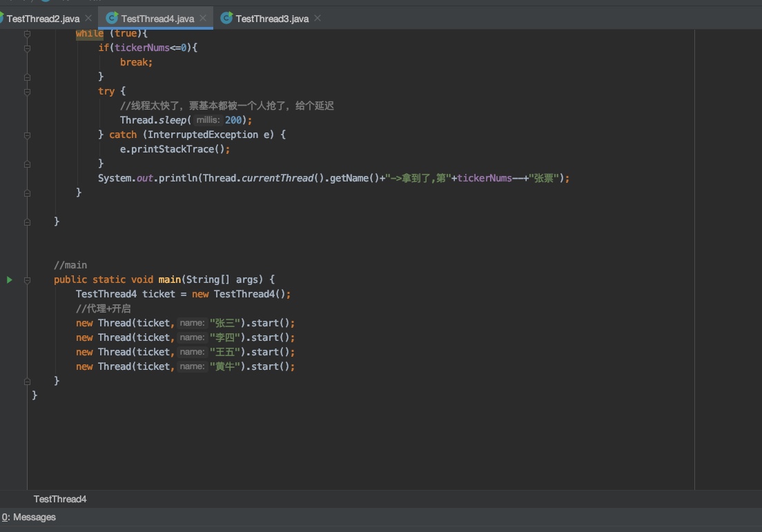Collapse the if tickerNums block fold marker
This screenshot has width=762, height=532.
(x=27, y=48)
